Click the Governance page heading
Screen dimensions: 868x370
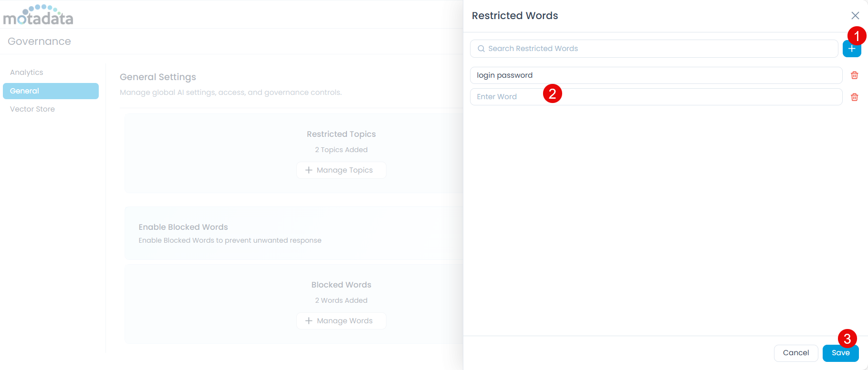click(39, 41)
